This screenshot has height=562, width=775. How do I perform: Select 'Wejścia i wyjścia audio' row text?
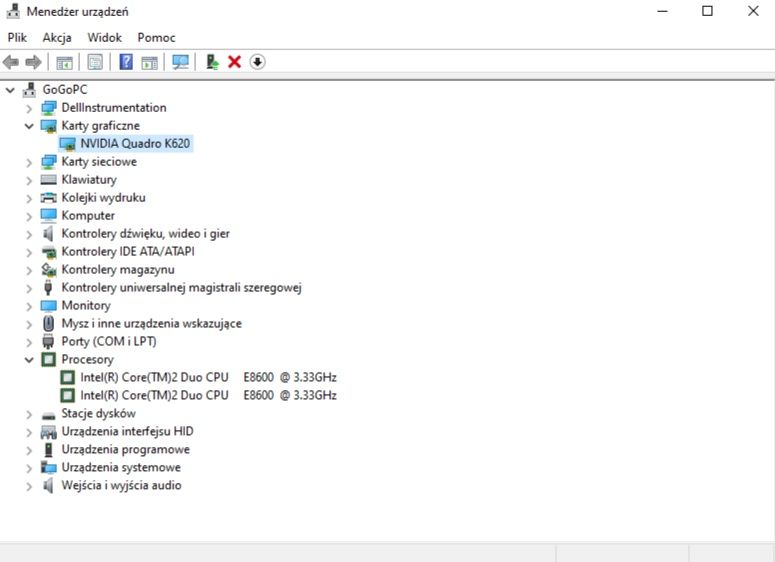tap(121, 485)
